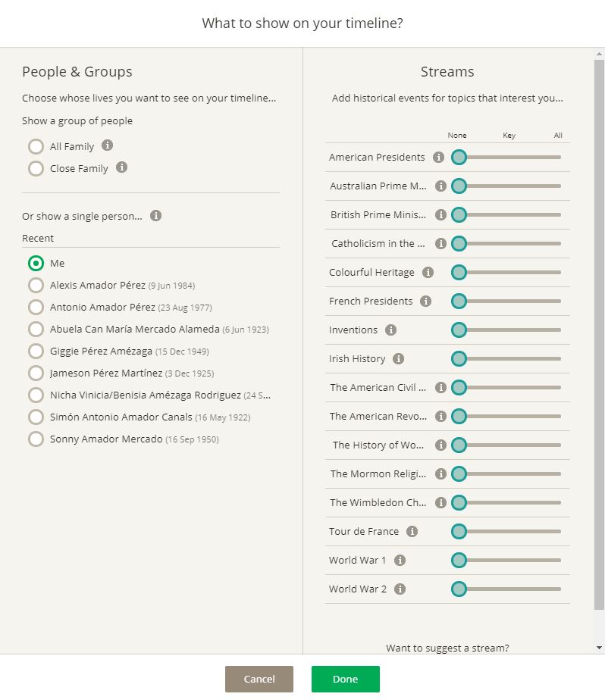Open info for 'Or show a single person'

click(x=155, y=216)
